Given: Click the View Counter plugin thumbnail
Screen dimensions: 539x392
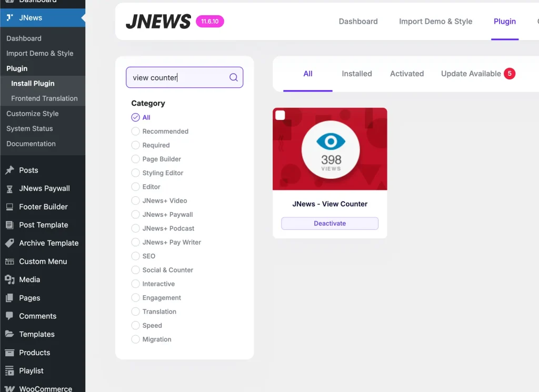Looking at the screenshot, I should tap(330, 149).
